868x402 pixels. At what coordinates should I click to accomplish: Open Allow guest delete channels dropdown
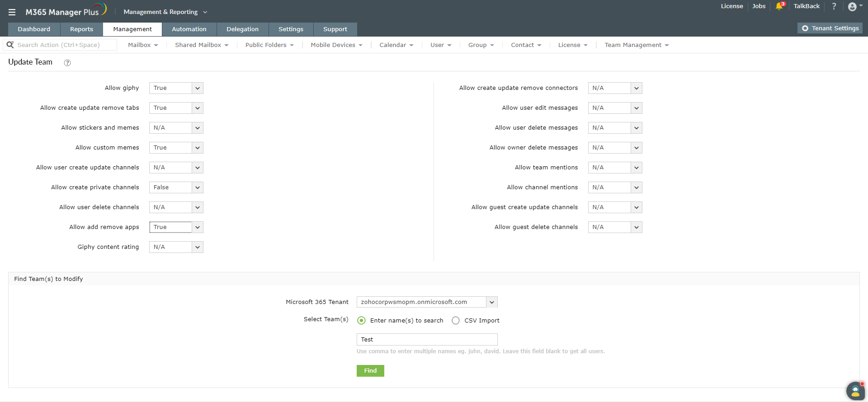pyautogui.click(x=615, y=227)
